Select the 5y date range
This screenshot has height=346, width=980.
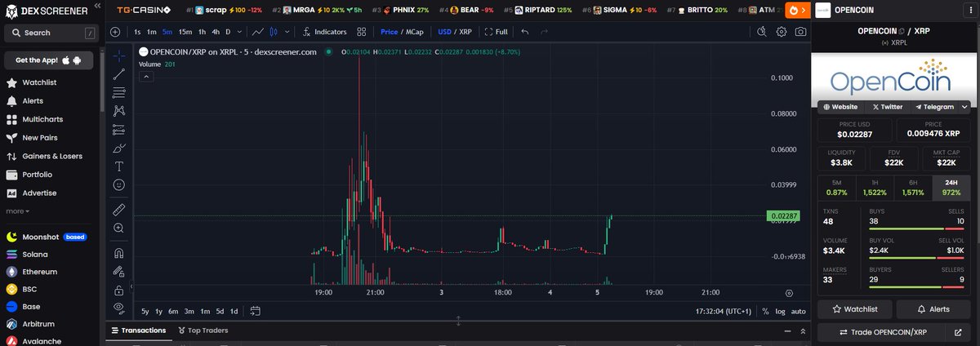pos(145,311)
